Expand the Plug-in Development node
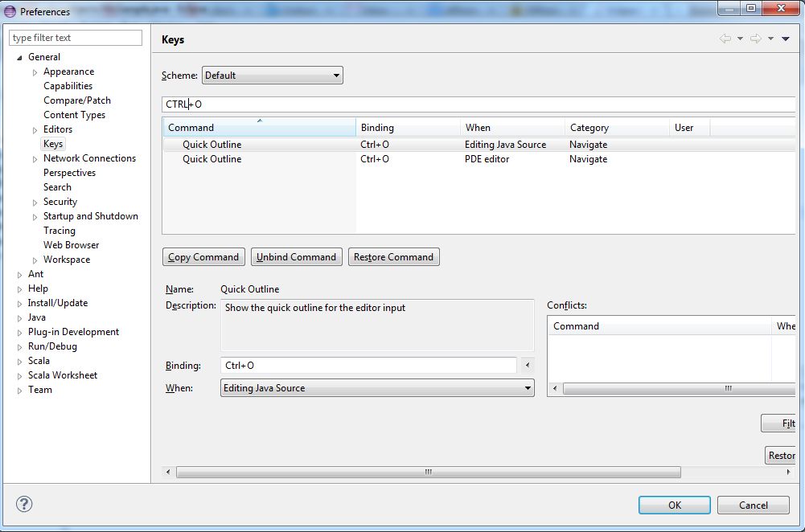The height and width of the screenshot is (532, 805). [x=19, y=333]
